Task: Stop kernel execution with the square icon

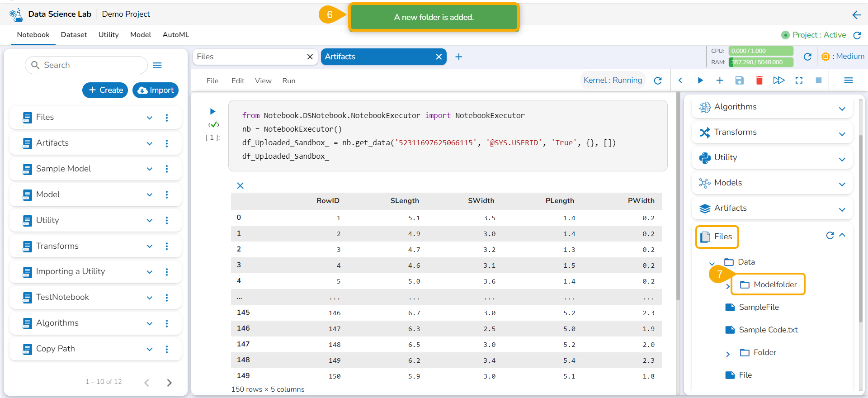Action: tap(818, 81)
